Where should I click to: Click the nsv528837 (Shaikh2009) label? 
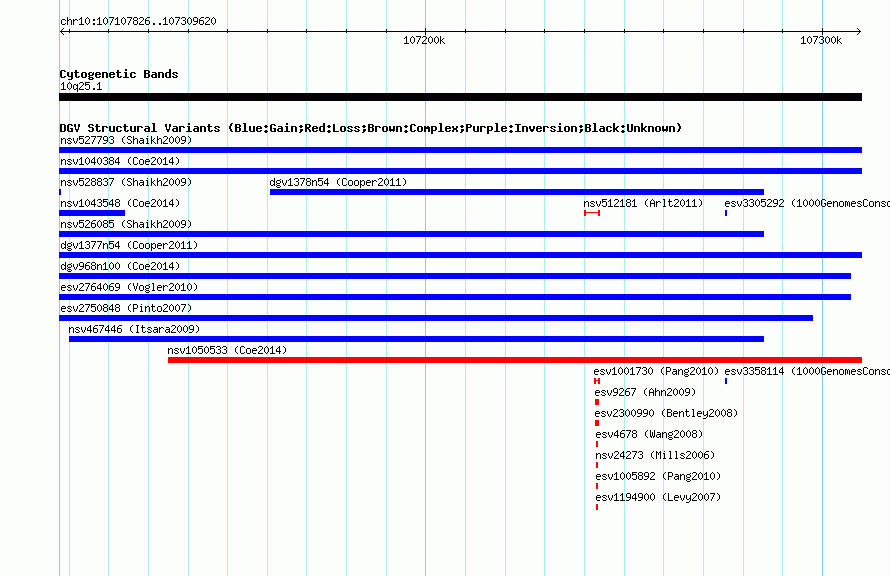click(126, 182)
